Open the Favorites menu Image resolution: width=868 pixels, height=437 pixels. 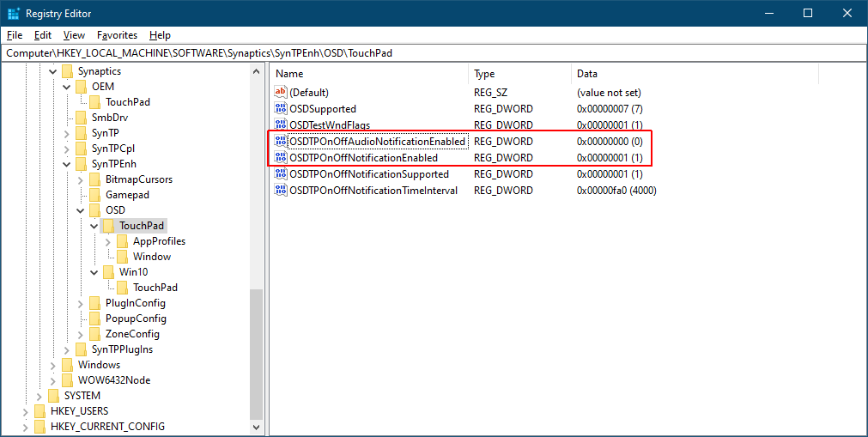[117, 35]
